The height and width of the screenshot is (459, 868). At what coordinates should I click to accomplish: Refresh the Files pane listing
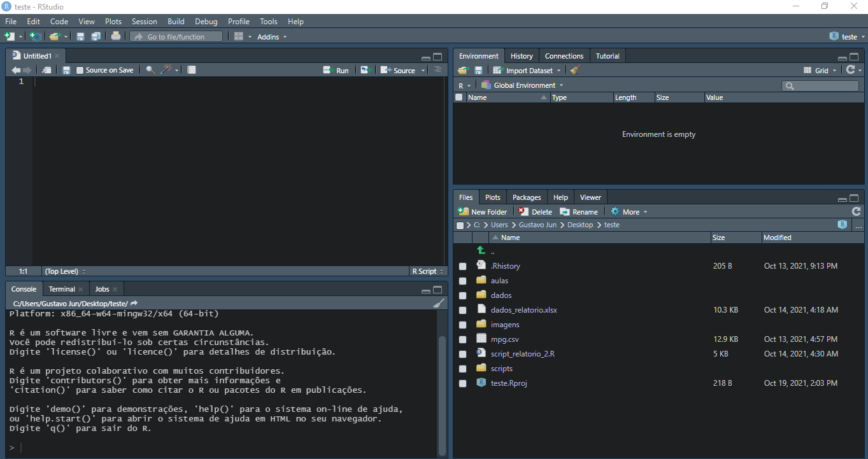[x=856, y=211]
